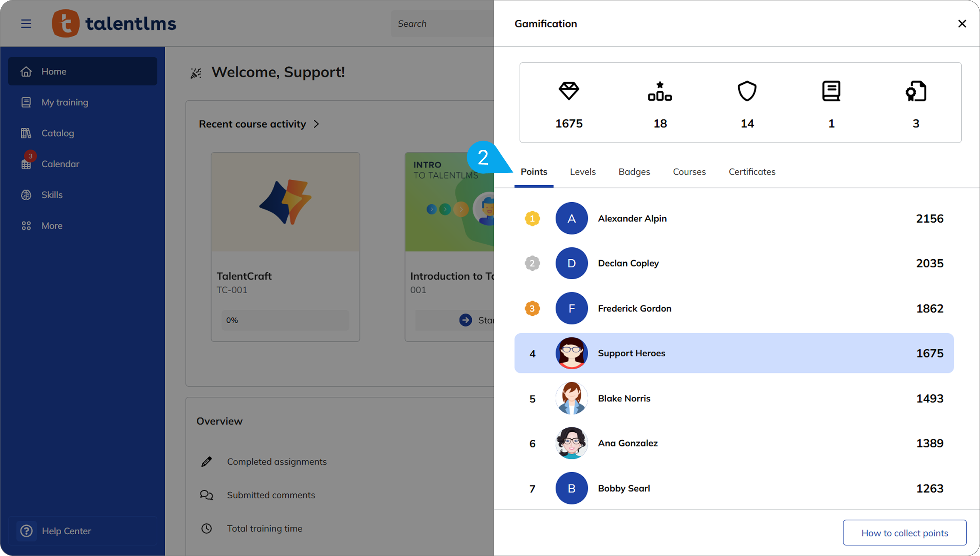
Task: Click the TalentLMS logo
Action: tap(114, 23)
